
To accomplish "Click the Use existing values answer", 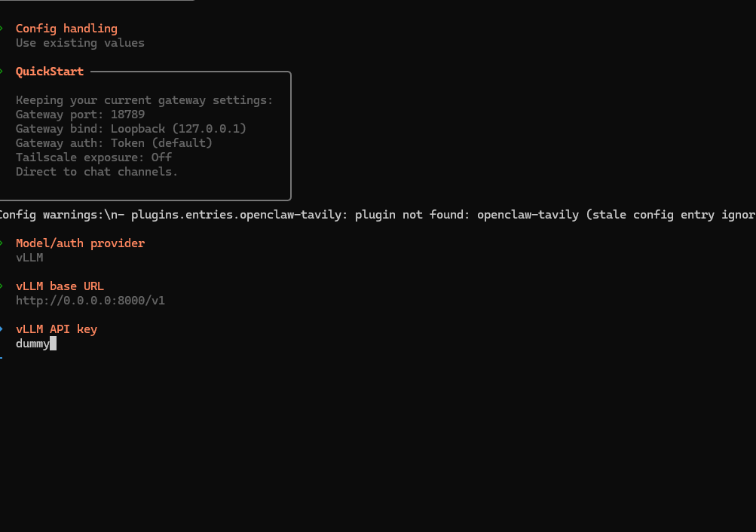I will pyautogui.click(x=80, y=43).
